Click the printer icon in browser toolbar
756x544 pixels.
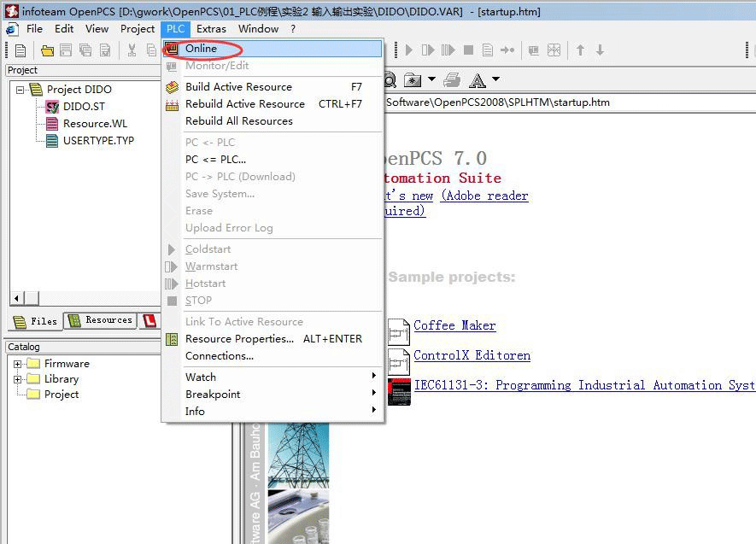coord(452,80)
